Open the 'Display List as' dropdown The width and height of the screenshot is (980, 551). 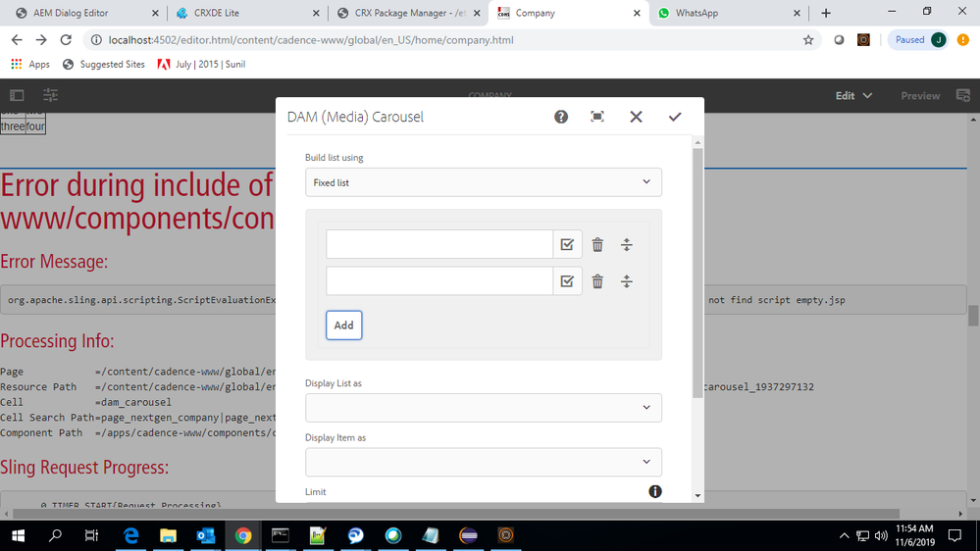click(x=483, y=408)
